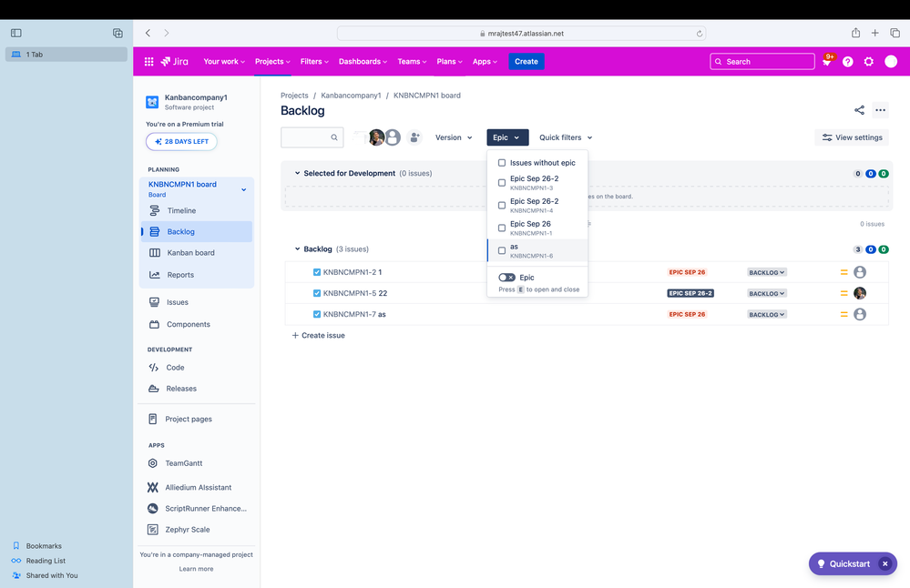Open the user profile avatar
This screenshot has height=588, width=910.
(891, 62)
